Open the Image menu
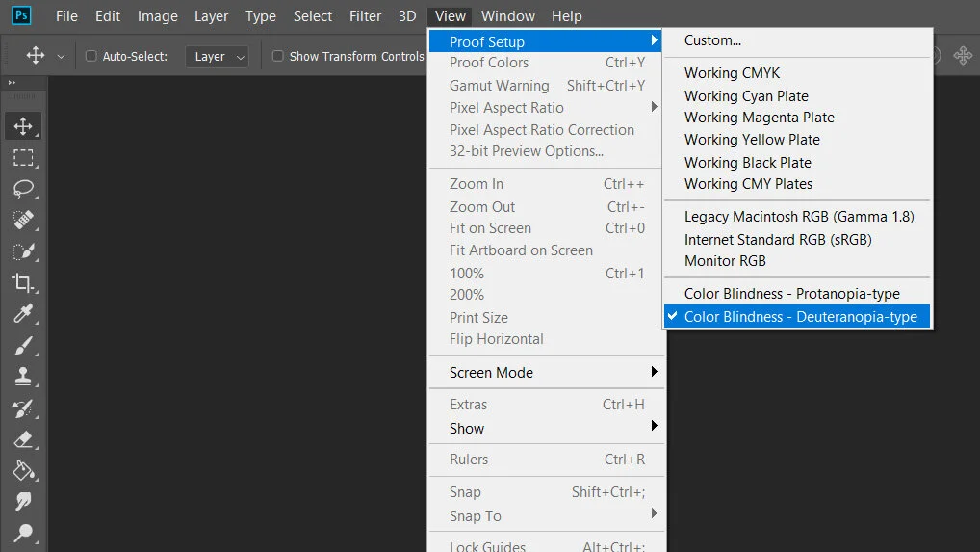The image size is (980, 552). coord(158,16)
